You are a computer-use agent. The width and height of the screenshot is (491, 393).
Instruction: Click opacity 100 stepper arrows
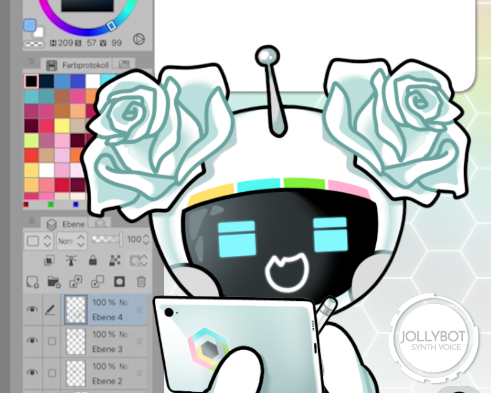(146, 239)
